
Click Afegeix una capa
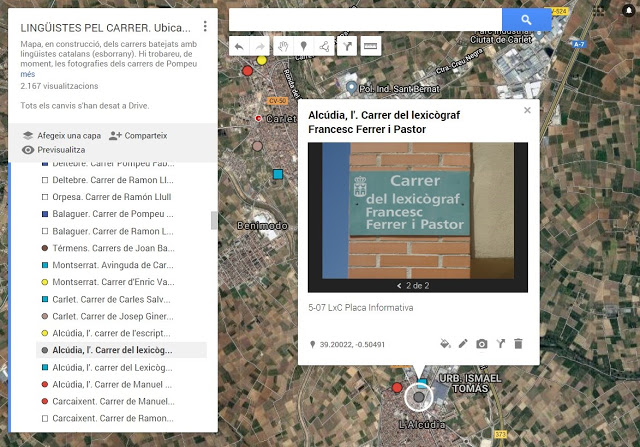[x=62, y=136]
